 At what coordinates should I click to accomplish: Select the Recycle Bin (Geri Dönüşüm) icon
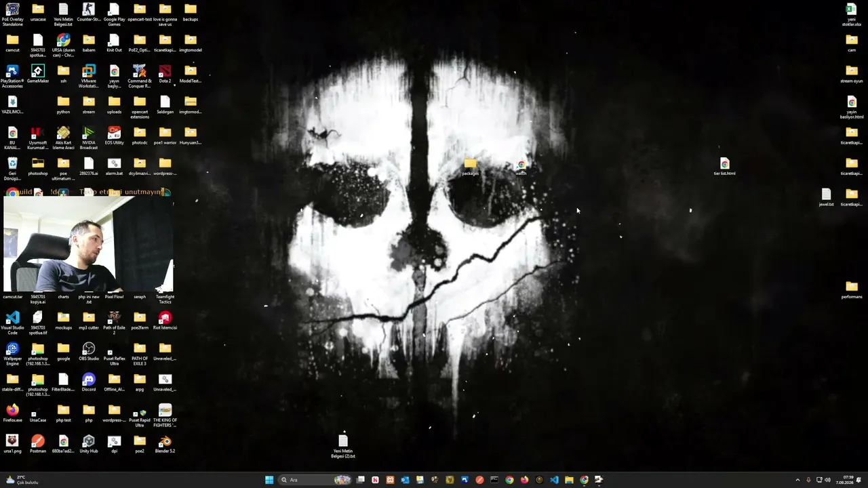pyautogui.click(x=12, y=169)
